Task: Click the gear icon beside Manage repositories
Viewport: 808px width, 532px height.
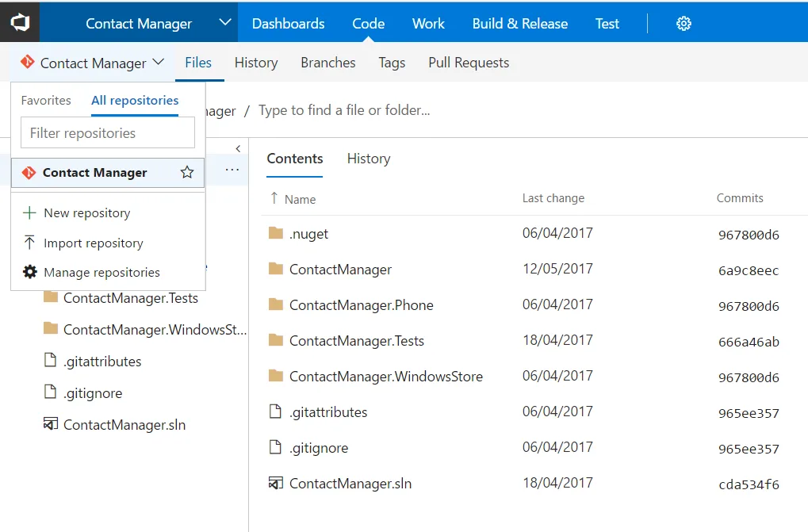Action: (x=29, y=272)
